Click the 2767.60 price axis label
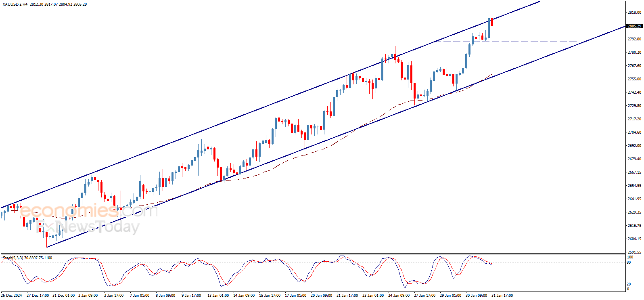Screen dimensions: 644x300 coord(634,66)
